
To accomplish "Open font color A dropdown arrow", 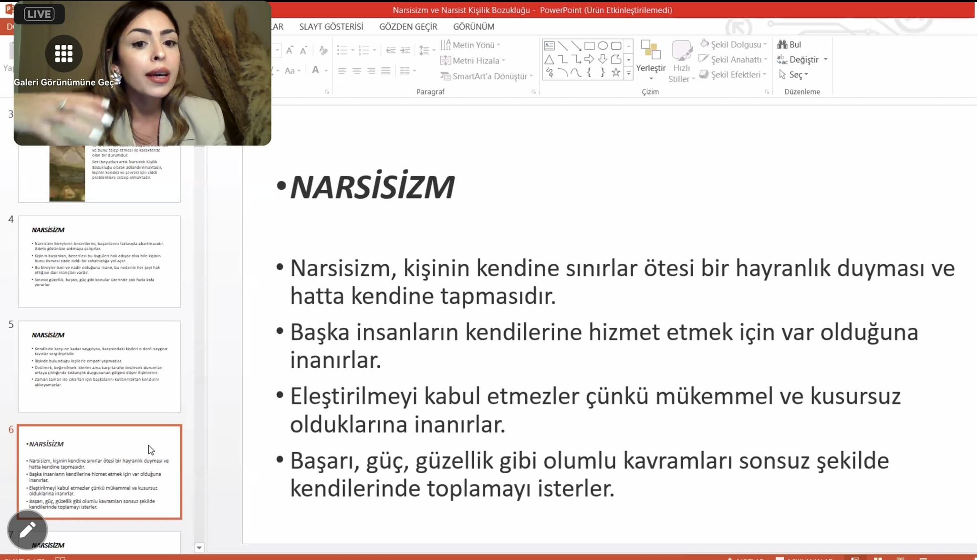I will coord(326,71).
